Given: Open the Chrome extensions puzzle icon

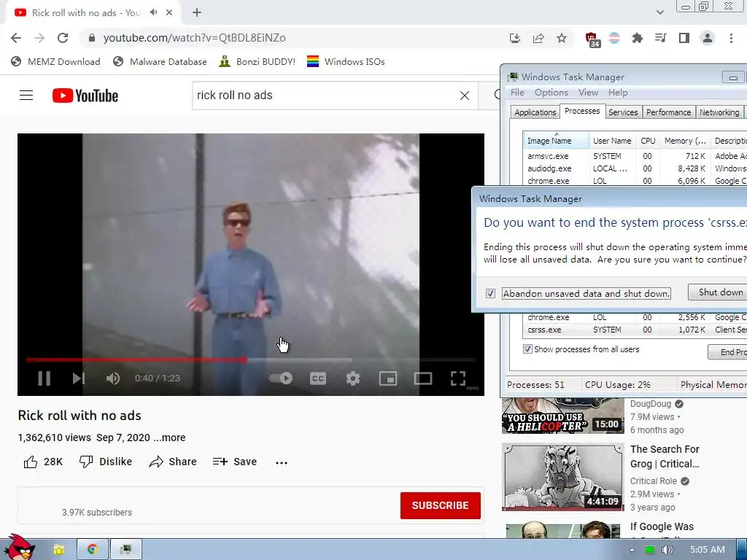Looking at the screenshot, I should pyautogui.click(x=637, y=38).
